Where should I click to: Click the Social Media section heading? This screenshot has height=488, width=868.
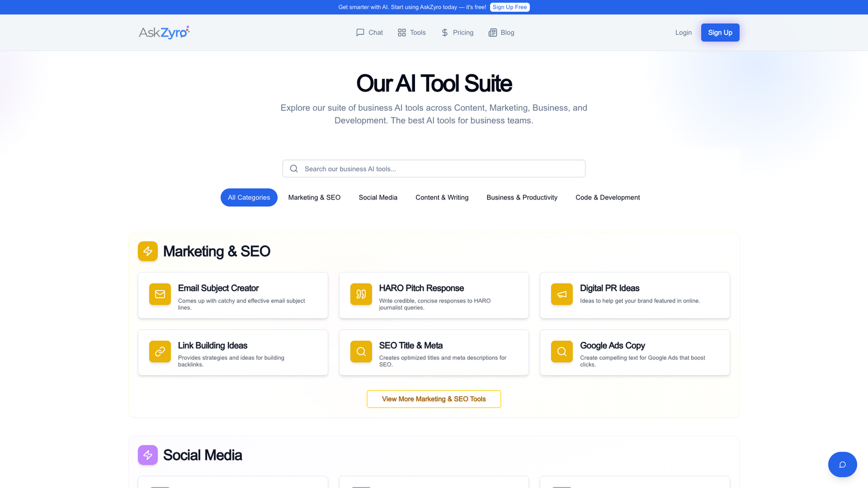tap(202, 455)
